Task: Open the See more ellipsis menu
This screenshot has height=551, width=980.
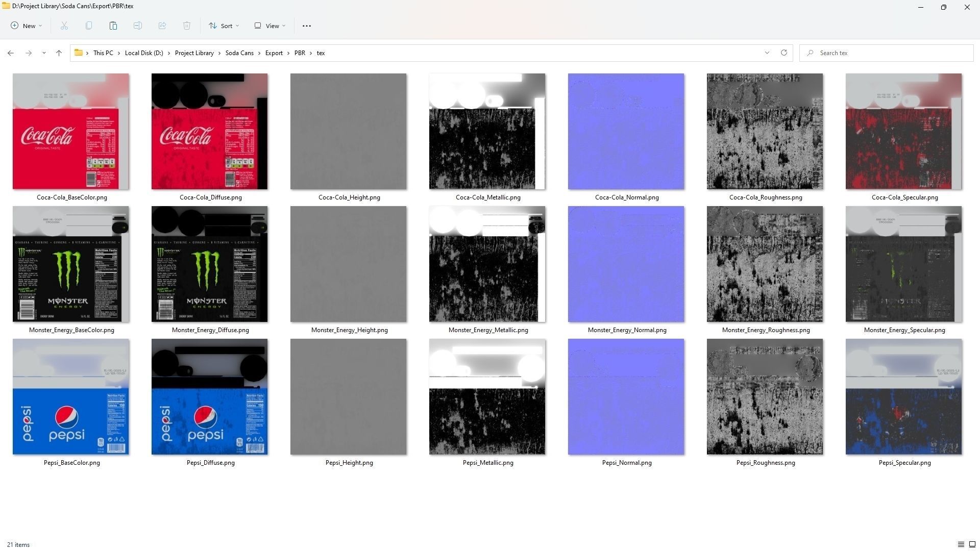Action: (307, 26)
